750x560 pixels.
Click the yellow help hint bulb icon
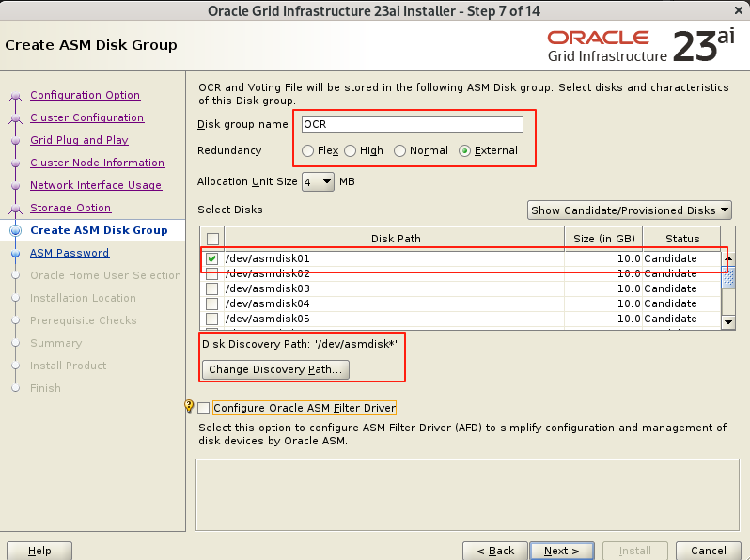click(189, 407)
